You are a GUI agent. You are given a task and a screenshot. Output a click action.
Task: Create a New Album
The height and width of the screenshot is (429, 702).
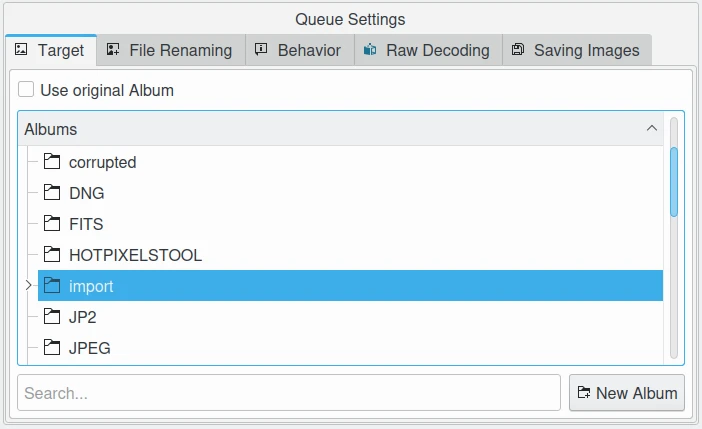point(627,393)
